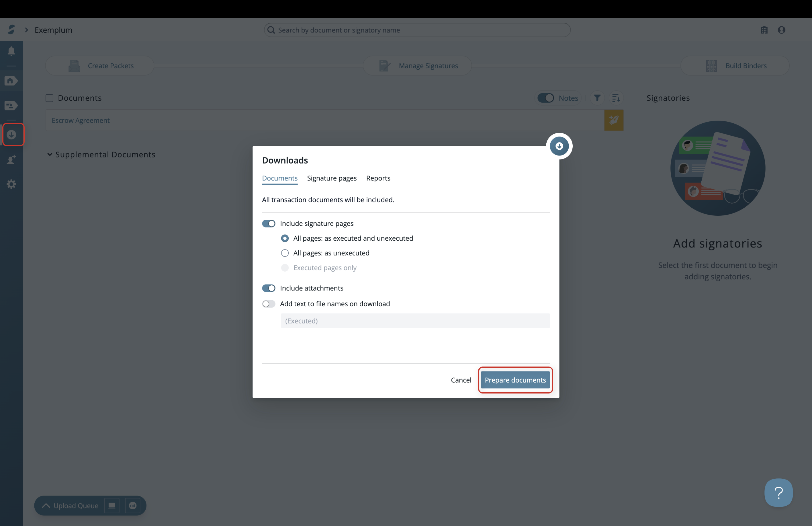This screenshot has height=526, width=812.
Task: Click the add signatory person icon
Action: pos(11,159)
